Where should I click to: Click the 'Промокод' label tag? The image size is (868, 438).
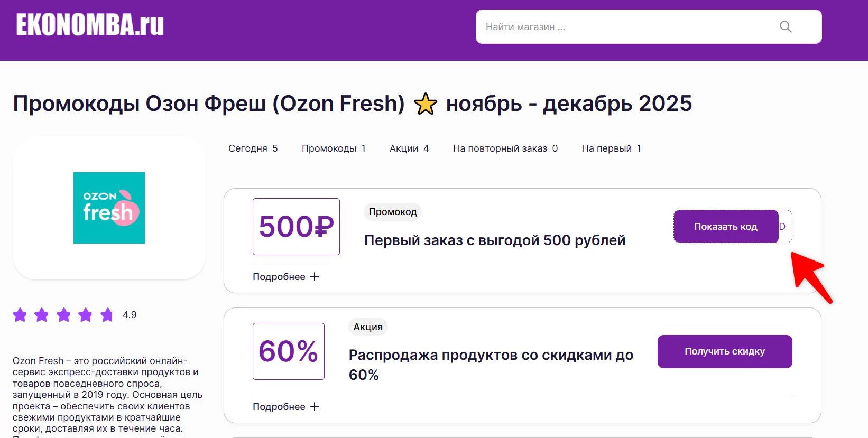pos(393,212)
